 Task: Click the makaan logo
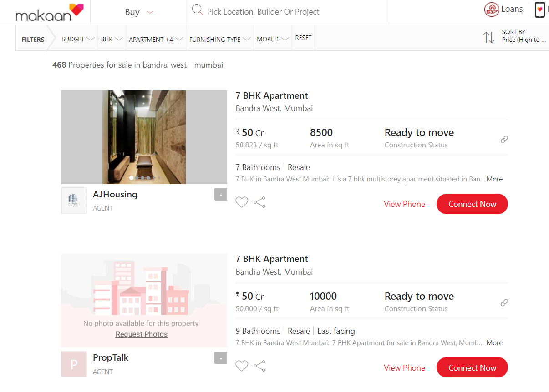pyautogui.click(x=50, y=12)
